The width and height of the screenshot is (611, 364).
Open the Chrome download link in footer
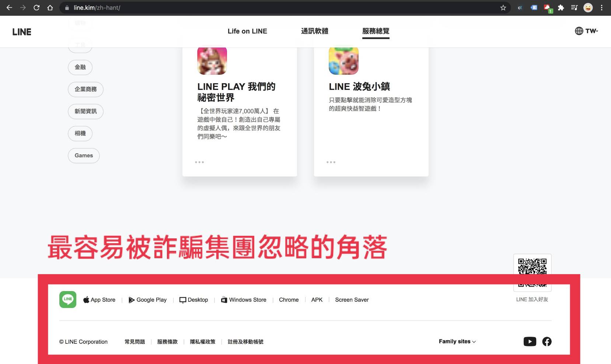coord(289,300)
